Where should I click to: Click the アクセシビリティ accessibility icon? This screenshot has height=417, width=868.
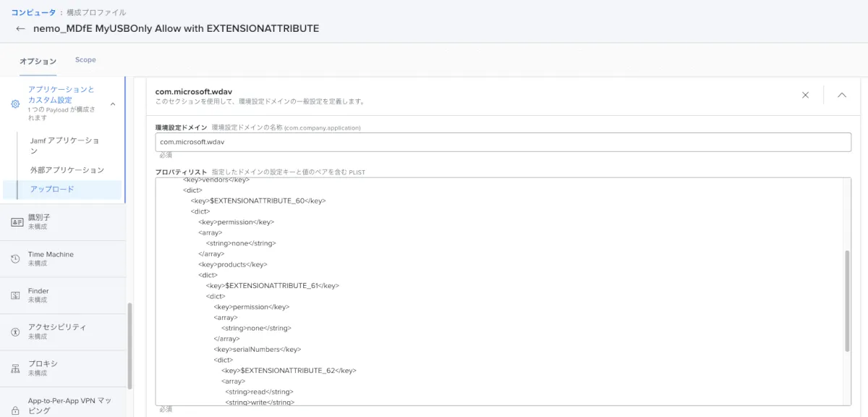click(15, 332)
